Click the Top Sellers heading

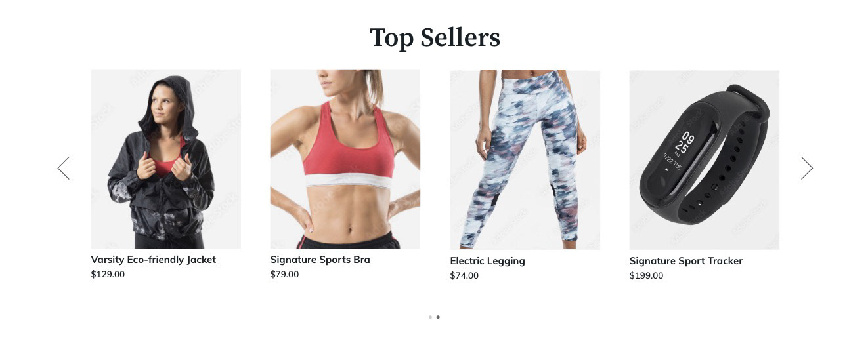[435, 37]
